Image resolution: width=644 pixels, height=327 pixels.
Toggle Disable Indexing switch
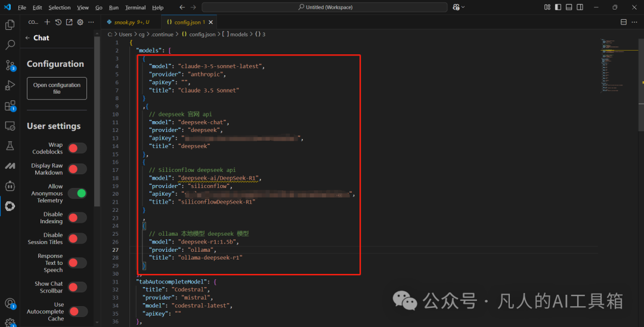(77, 218)
